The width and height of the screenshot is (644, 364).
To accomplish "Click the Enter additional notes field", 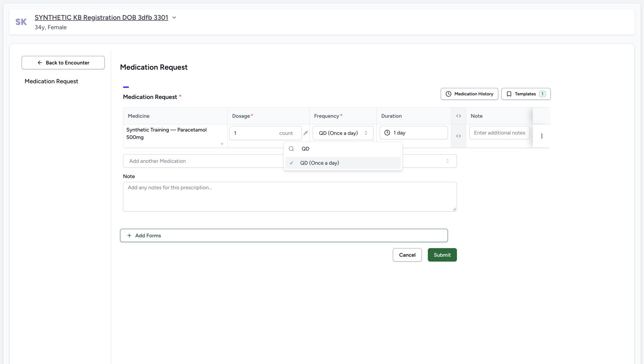I will (499, 133).
